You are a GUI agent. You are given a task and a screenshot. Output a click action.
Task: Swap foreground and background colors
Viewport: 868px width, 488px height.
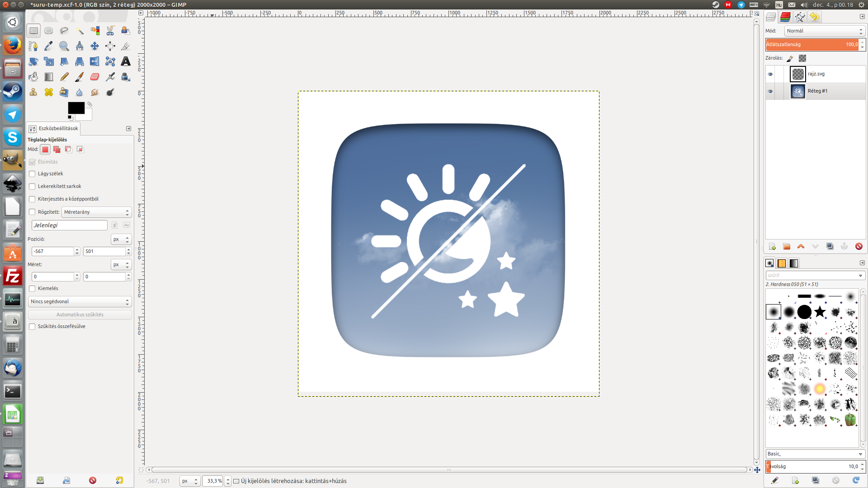[x=90, y=104]
